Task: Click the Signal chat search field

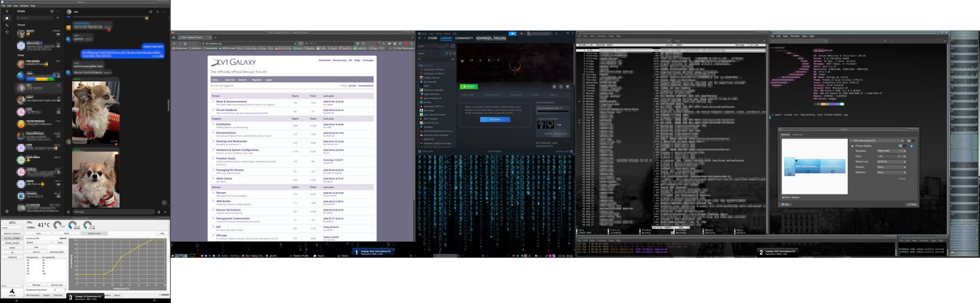Action: pos(35,18)
